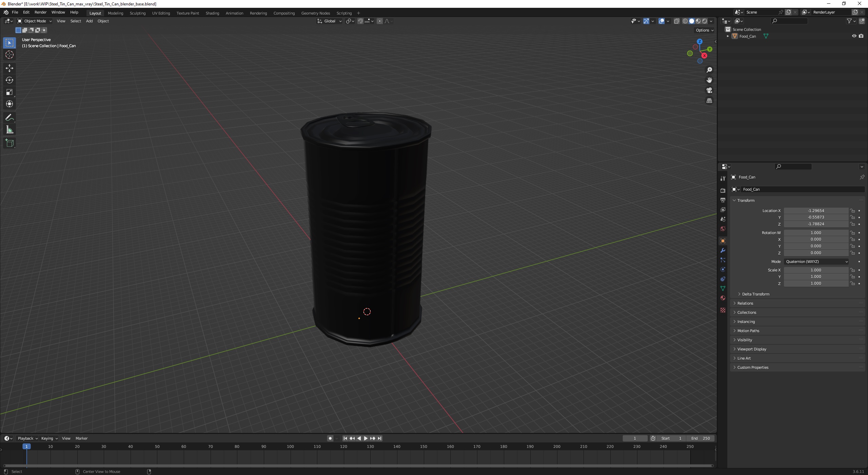Open the Material properties tab
Image resolution: width=868 pixels, height=475 pixels.
coord(723,298)
